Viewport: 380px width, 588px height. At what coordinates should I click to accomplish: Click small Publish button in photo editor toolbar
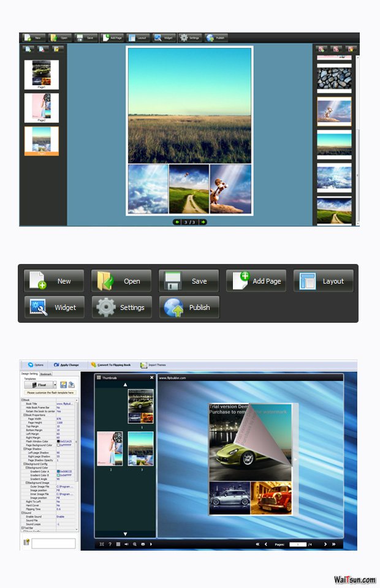[216, 38]
